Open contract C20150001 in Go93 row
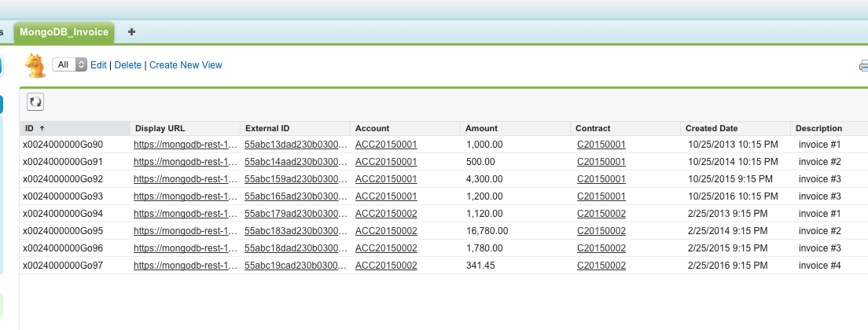Image resolution: width=868 pixels, height=330 pixels. coord(601,196)
